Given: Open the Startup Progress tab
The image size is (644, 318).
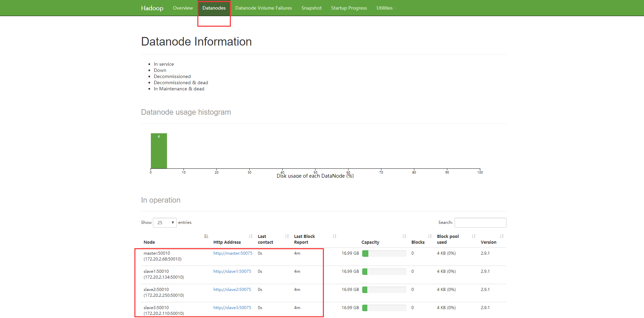Looking at the screenshot, I should (349, 8).
